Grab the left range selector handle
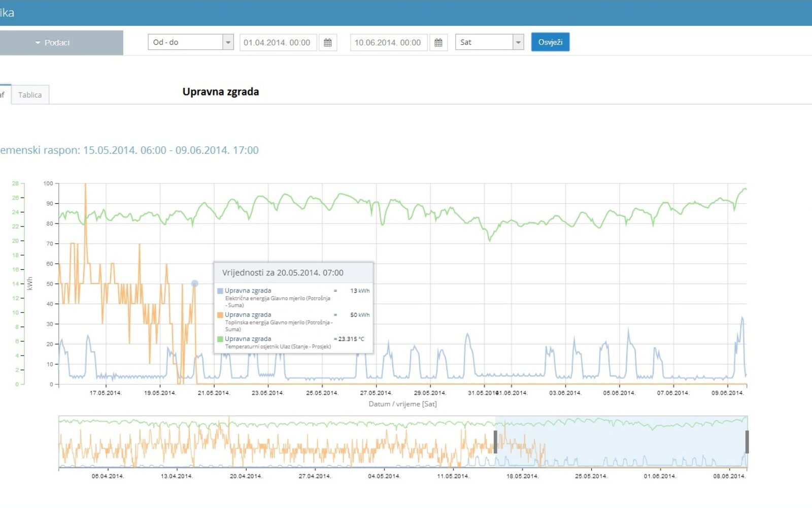This screenshot has height=508, width=812. [495, 442]
